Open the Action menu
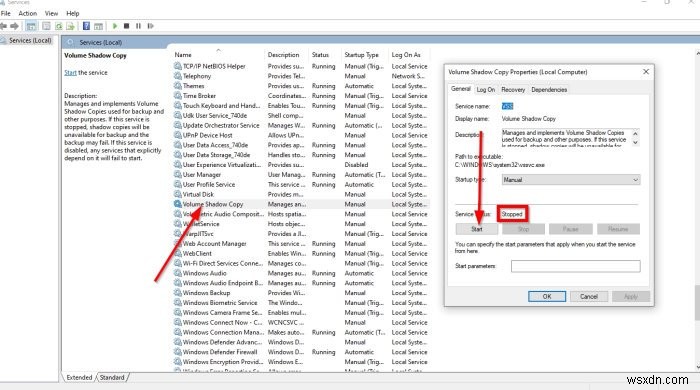Viewport: 700px width, 390px height. tap(27, 13)
